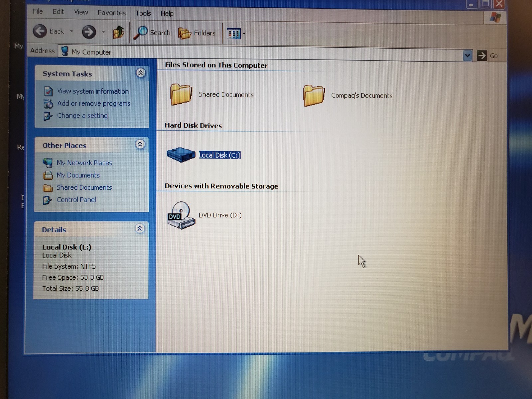Click the My Network Places icon

point(48,163)
